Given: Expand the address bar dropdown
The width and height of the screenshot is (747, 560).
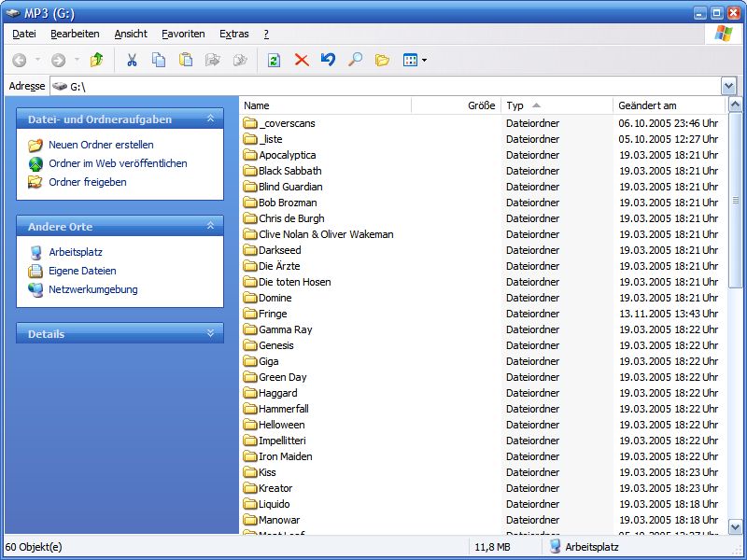Looking at the screenshot, I should [728, 86].
